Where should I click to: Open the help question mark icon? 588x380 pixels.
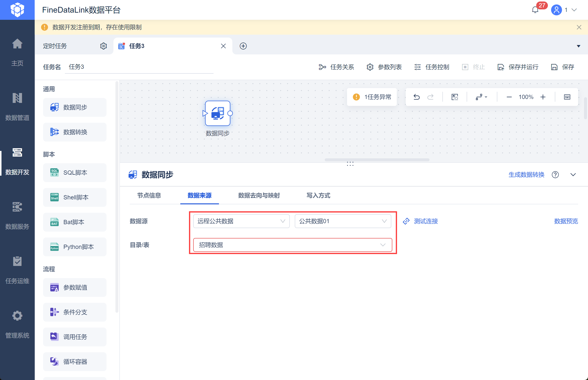(555, 175)
